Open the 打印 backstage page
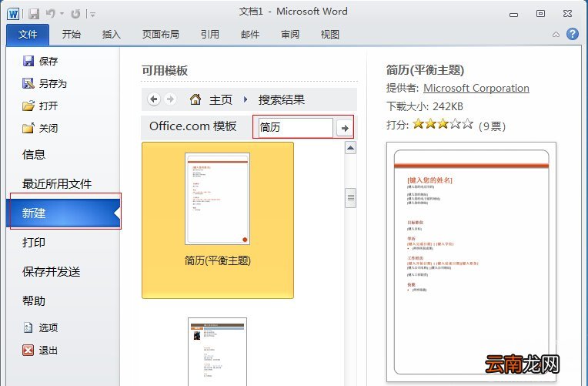 click(x=34, y=242)
